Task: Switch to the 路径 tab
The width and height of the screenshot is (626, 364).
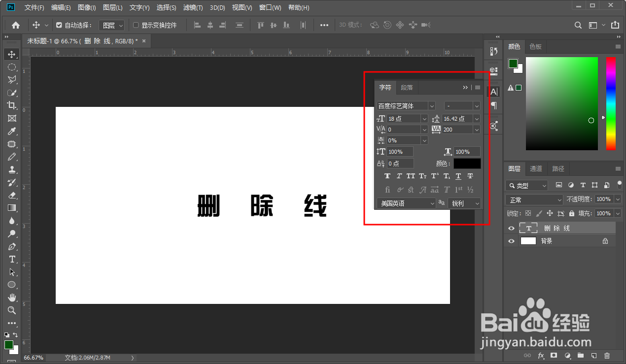Action: pos(558,168)
